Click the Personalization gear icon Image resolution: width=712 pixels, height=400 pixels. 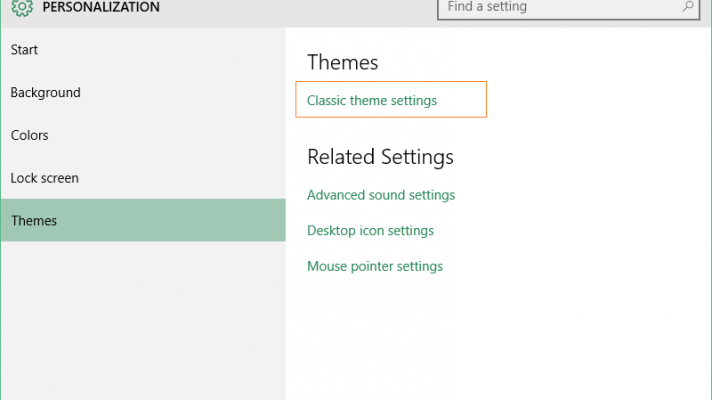click(23, 7)
